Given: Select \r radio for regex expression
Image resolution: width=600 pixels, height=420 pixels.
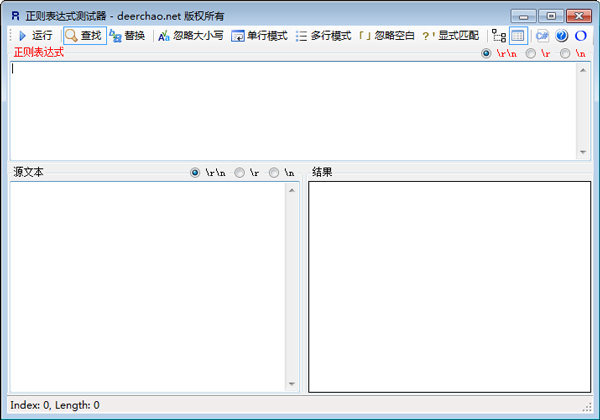Looking at the screenshot, I should pos(530,53).
